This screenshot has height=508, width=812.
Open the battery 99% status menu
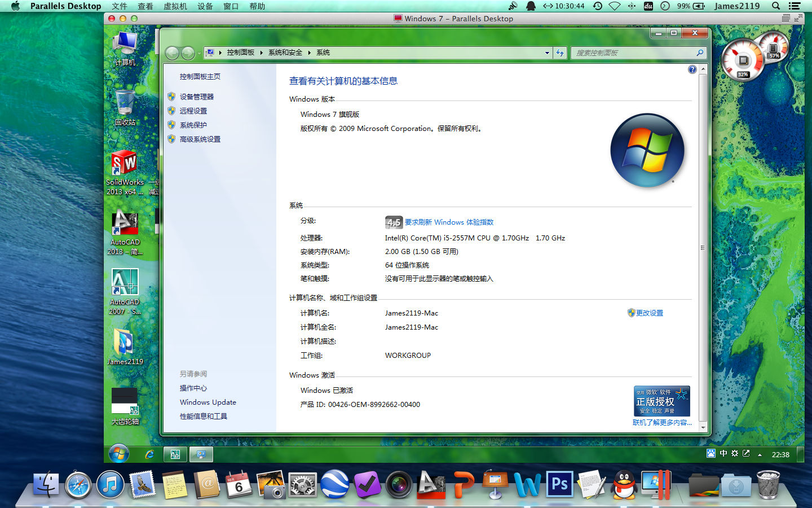[691, 6]
